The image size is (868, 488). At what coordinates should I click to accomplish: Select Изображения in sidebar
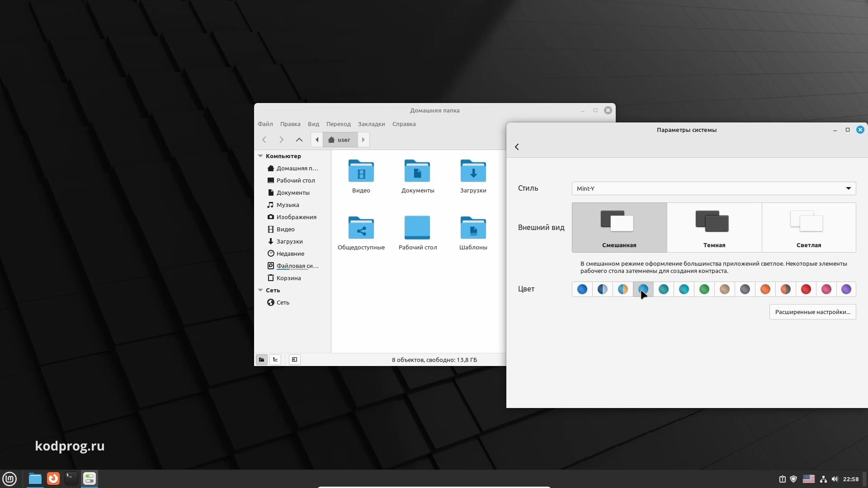click(292, 217)
